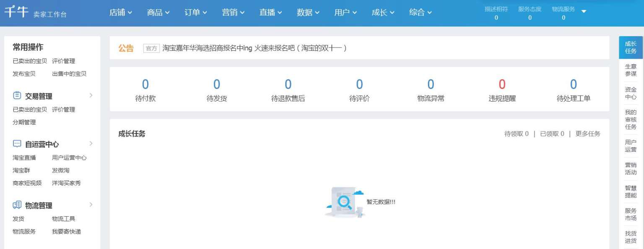Select 用户运营 in right sidebar

coord(631,146)
